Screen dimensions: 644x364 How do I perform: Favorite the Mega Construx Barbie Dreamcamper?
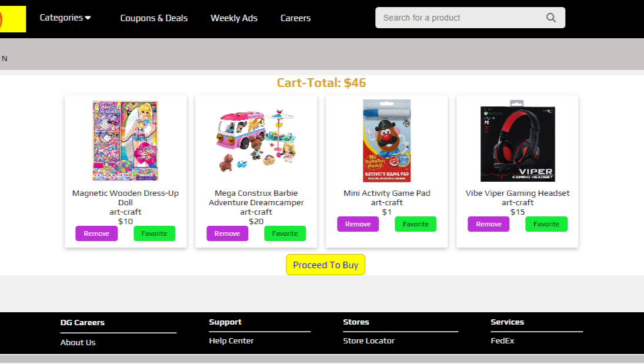[285, 233]
